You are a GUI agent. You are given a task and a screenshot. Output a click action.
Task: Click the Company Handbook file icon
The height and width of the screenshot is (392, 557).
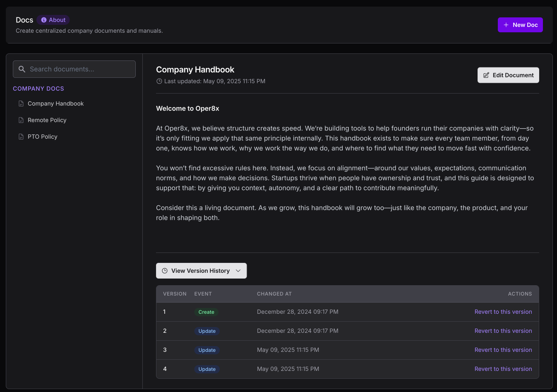pyautogui.click(x=21, y=103)
